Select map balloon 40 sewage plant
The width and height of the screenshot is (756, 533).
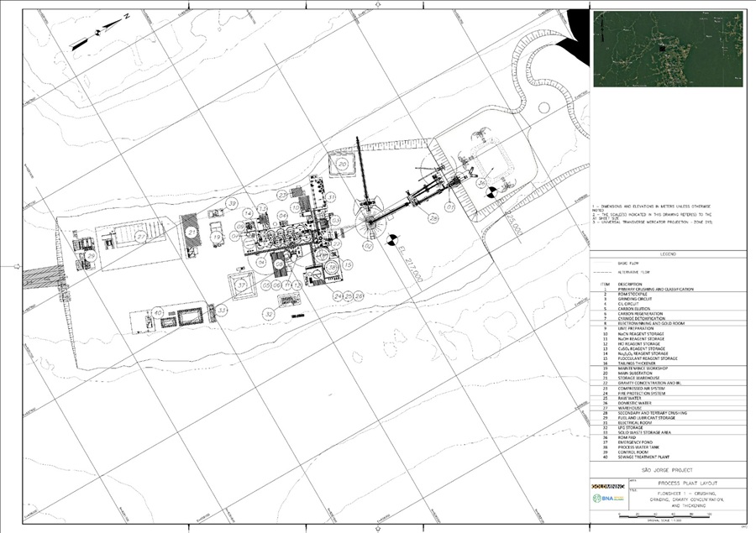(x=158, y=313)
